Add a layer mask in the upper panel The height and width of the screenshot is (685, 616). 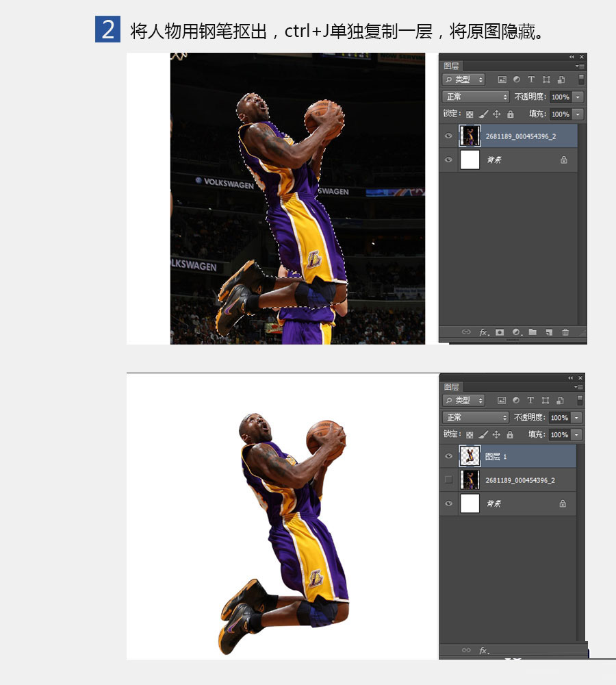[x=500, y=332]
